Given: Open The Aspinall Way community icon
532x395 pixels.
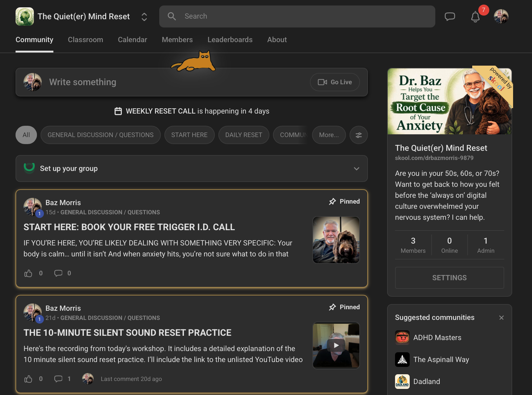Looking at the screenshot, I should pyautogui.click(x=402, y=360).
